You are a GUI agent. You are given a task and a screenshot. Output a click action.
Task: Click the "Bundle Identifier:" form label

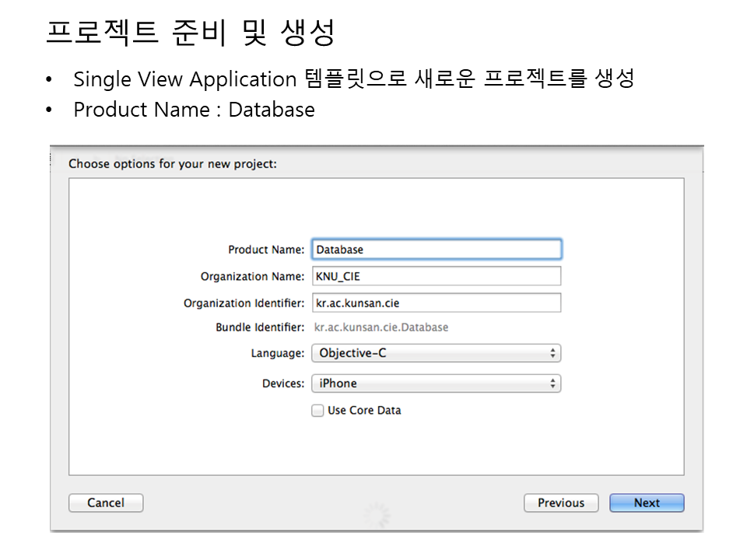click(x=260, y=327)
